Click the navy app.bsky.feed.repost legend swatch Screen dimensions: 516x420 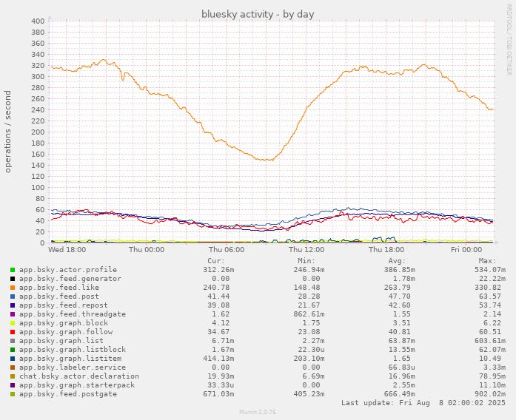click(x=13, y=305)
